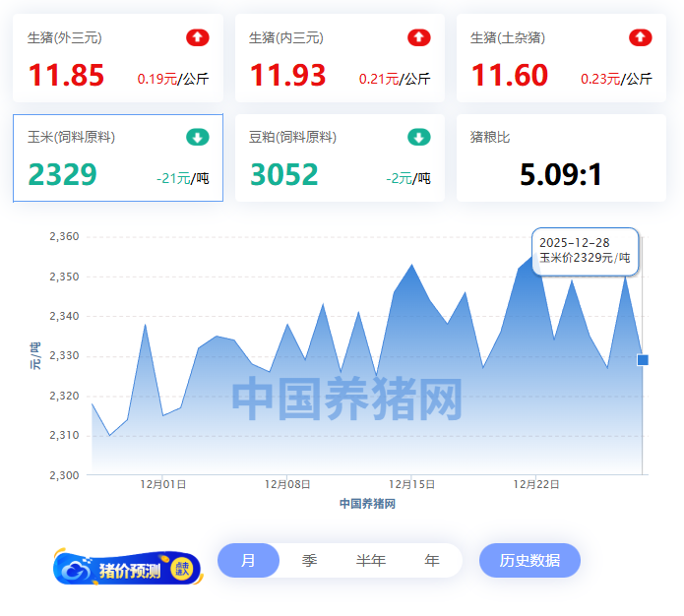Show the 年 yearly chart range
This screenshot has height=616, width=684.
[x=431, y=560]
